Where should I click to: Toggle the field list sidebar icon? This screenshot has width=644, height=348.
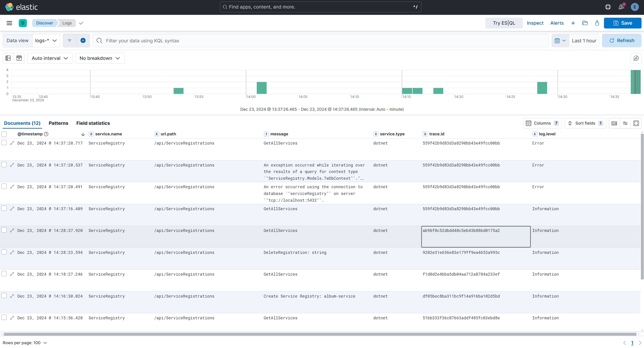point(8,58)
